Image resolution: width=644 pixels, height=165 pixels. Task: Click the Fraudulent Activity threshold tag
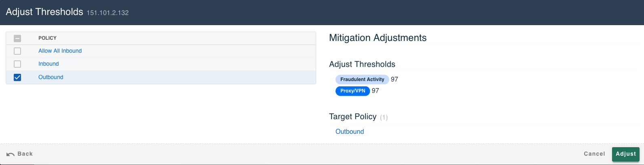click(x=362, y=79)
